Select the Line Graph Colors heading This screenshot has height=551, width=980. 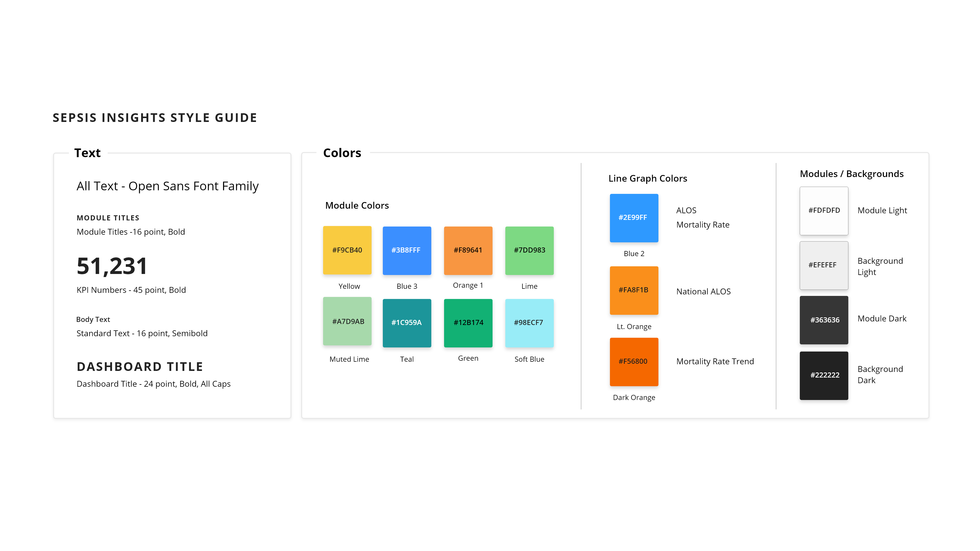(647, 178)
